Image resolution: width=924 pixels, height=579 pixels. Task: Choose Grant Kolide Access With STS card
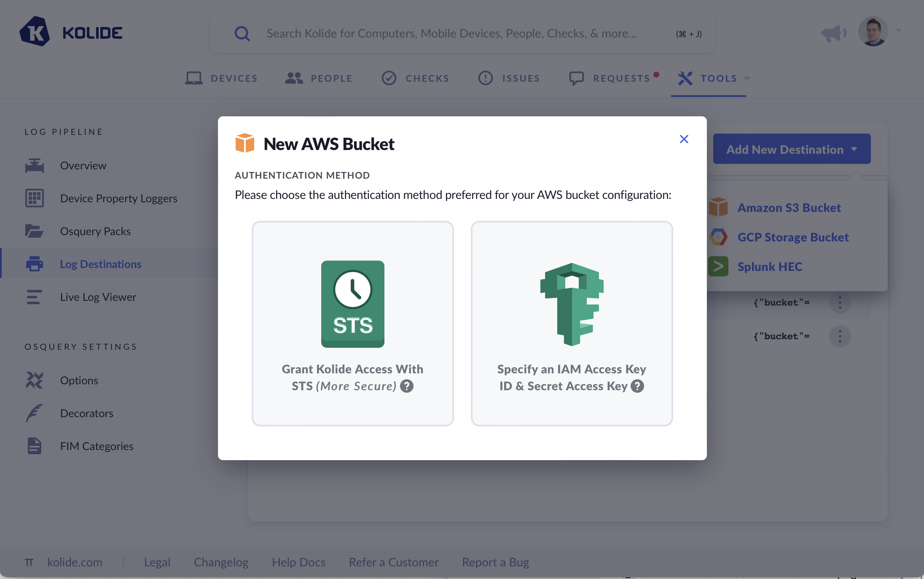click(x=352, y=323)
